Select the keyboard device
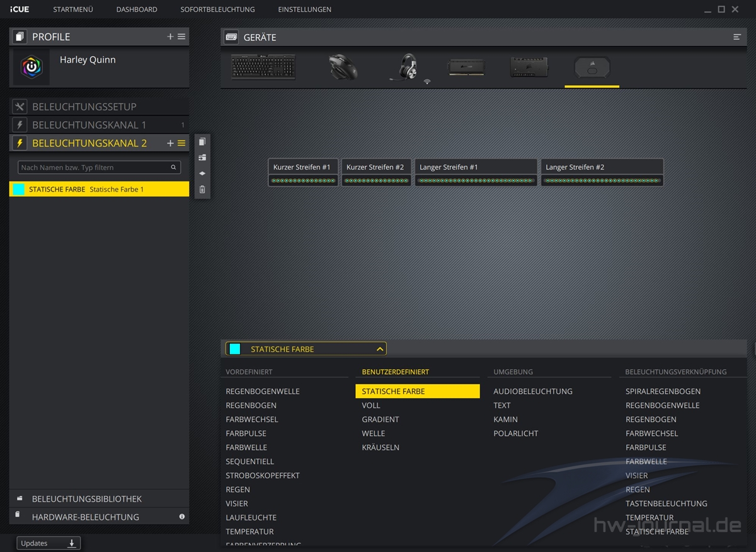 pyautogui.click(x=263, y=67)
